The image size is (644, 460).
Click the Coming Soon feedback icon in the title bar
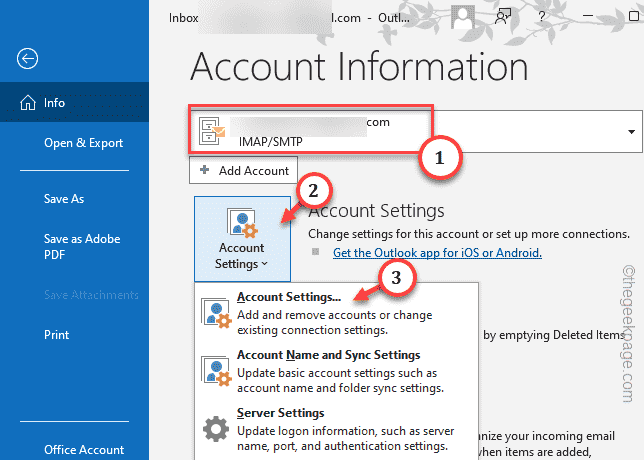tap(503, 17)
